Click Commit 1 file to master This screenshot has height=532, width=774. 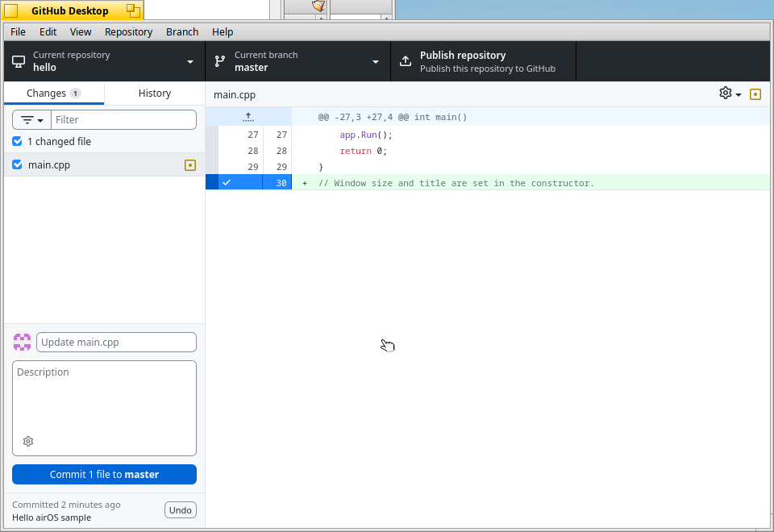pyautogui.click(x=104, y=474)
